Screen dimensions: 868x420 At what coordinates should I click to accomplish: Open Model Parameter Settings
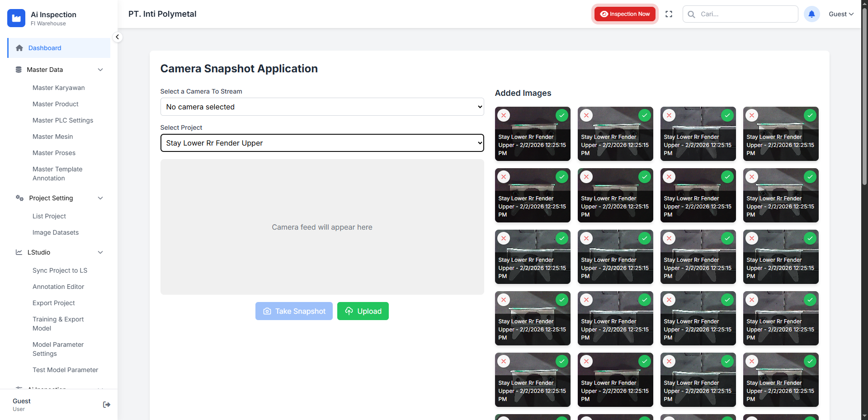58,349
